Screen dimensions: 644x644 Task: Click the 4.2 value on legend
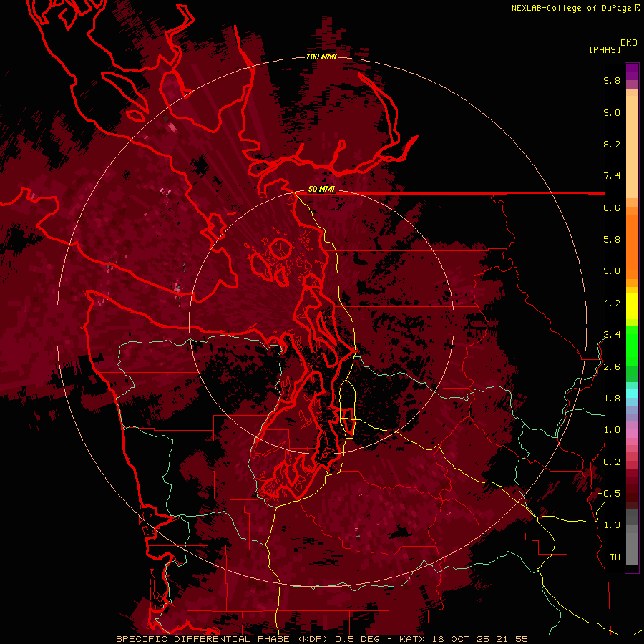coord(612,303)
